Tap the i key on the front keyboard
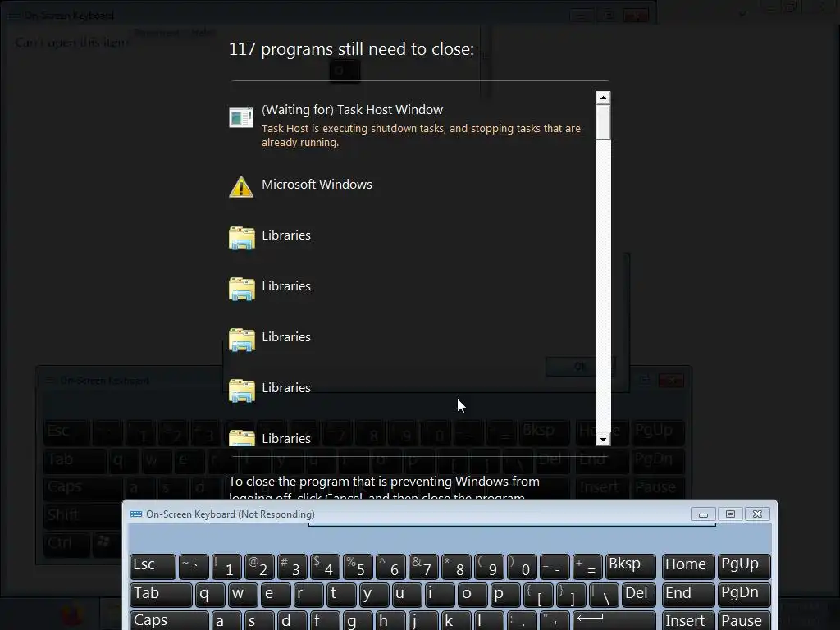The image size is (840, 630). (440, 595)
